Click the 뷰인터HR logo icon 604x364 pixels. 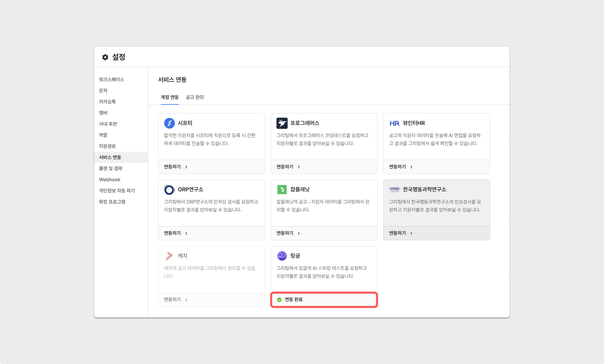click(394, 123)
